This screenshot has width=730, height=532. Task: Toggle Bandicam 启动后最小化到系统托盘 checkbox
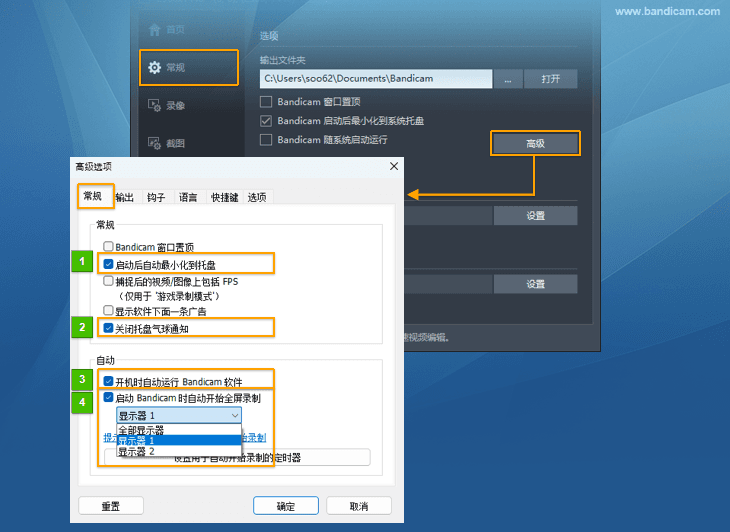[x=266, y=121]
